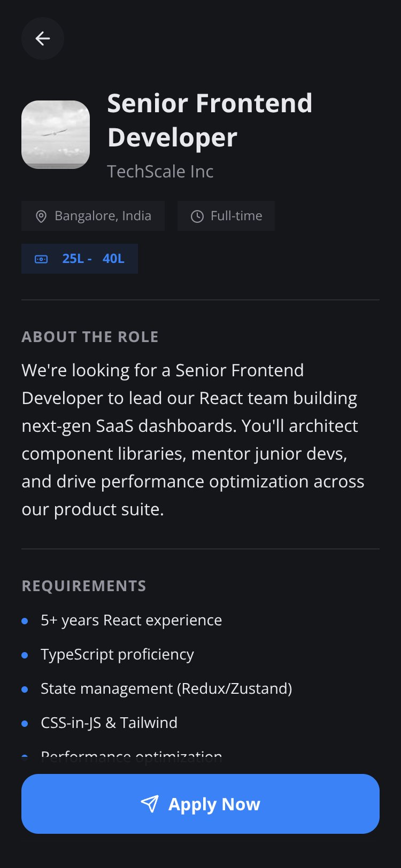
Task: Select the 5+ years React experience item
Action: pyautogui.click(x=132, y=620)
